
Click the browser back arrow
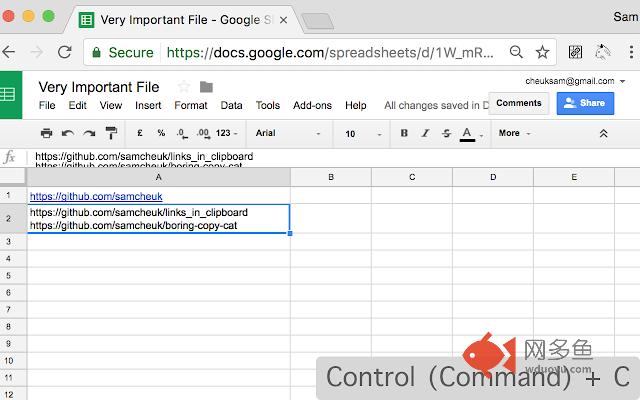[8, 52]
